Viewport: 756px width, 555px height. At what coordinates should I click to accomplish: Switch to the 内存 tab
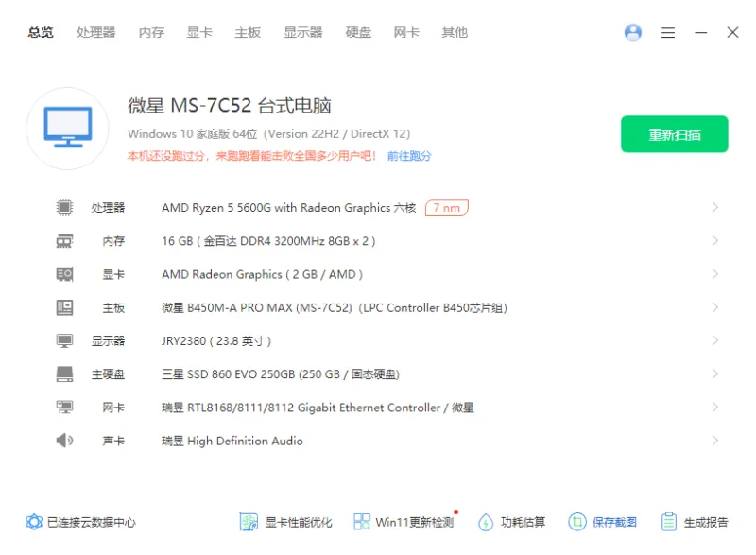click(151, 32)
